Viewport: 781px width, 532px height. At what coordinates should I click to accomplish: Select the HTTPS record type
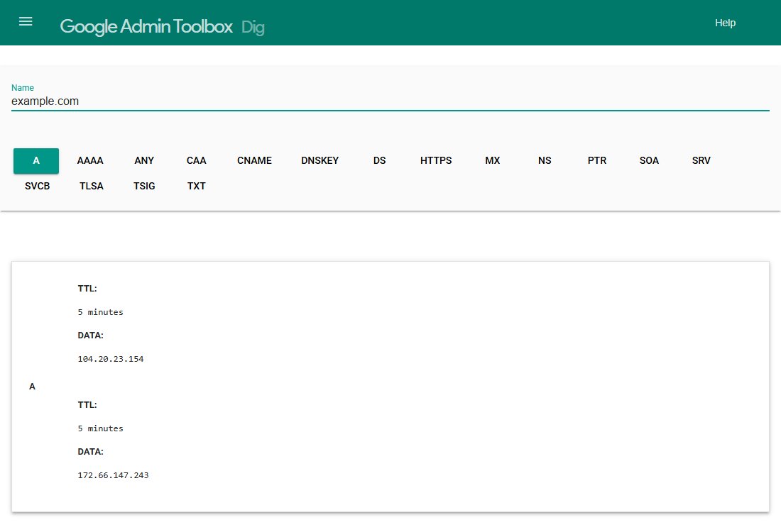tap(436, 161)
